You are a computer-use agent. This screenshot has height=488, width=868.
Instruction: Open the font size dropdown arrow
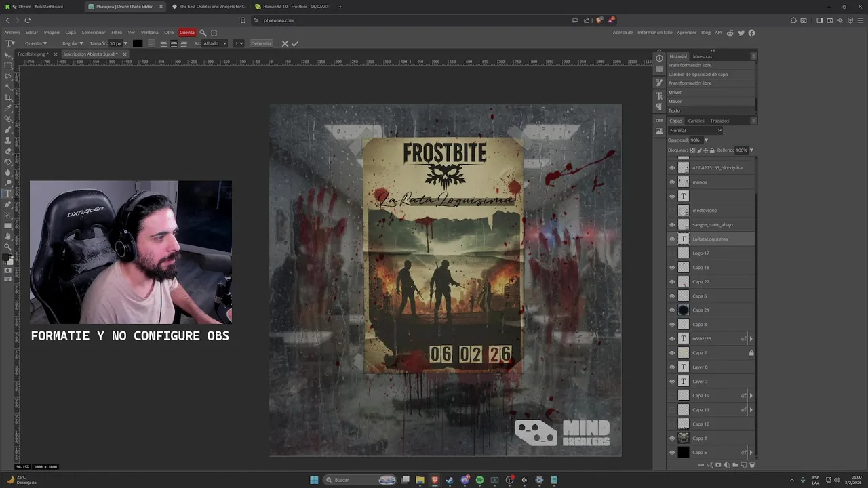[x=125, y=43]
